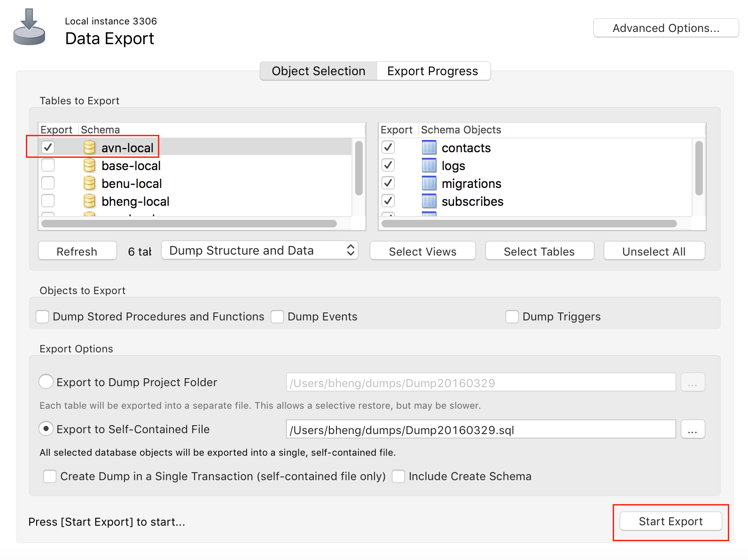Click the contacts table icon

(429, 148)
